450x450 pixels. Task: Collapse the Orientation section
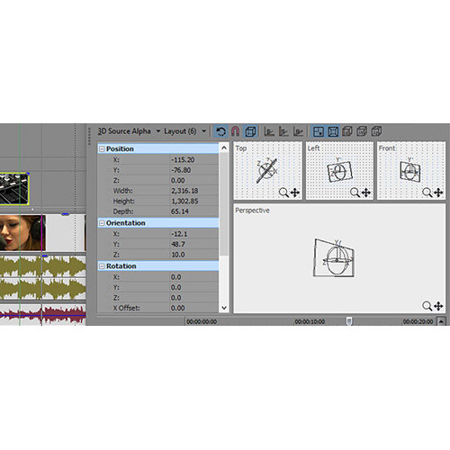(102, 223)
